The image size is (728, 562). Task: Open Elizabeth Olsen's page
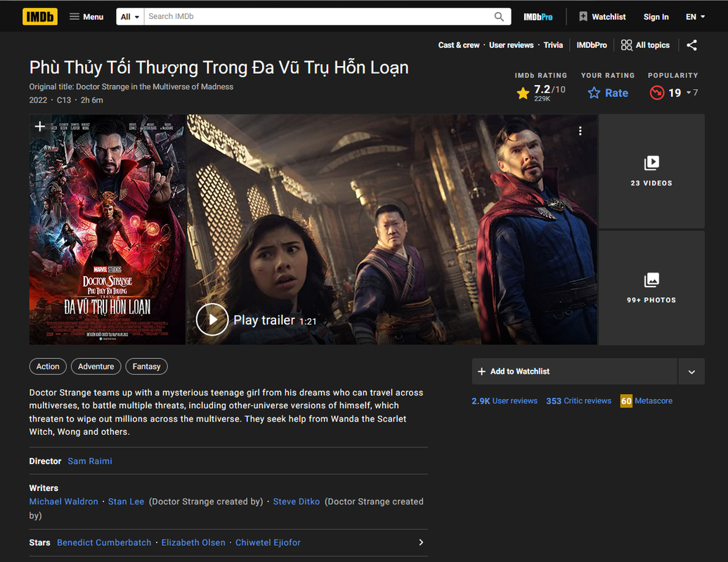[x=193, y=542]
